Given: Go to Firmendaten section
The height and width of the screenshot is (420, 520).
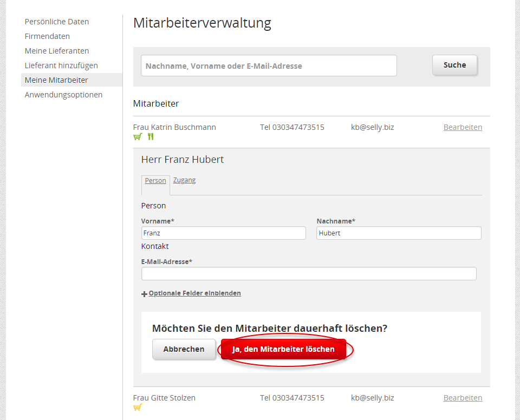Looking at the screenshot, I should [47, 36].
